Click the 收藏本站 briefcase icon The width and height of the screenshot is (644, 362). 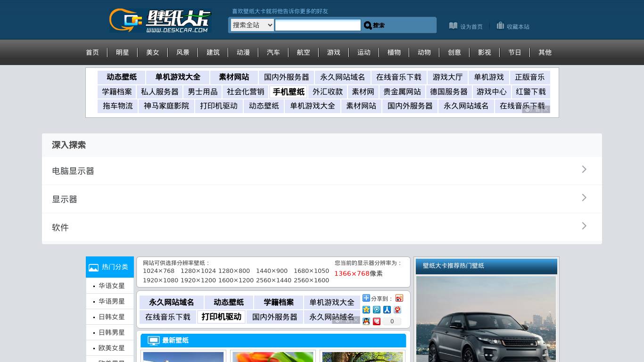[x=500, y=26]
